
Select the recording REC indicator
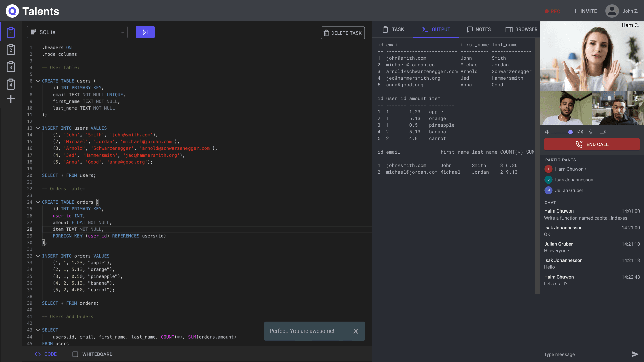pyautogui.click(x=553, y=11)
